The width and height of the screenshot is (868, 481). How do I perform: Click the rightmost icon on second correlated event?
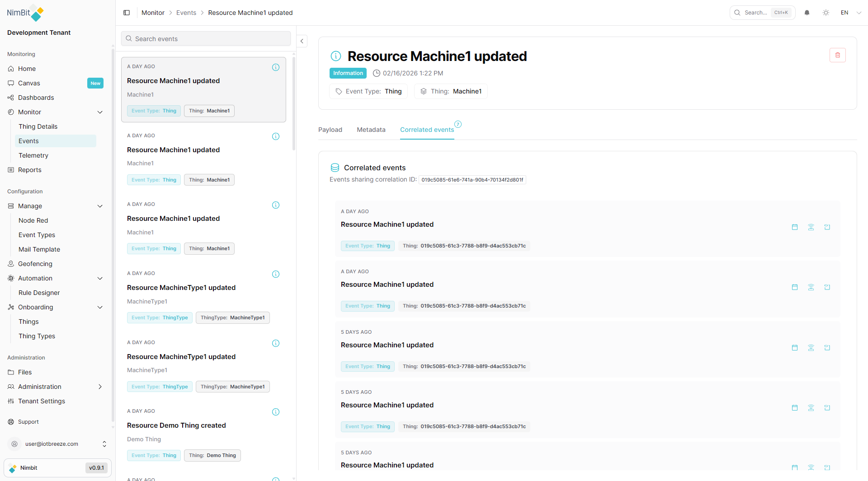pos(827,287)
